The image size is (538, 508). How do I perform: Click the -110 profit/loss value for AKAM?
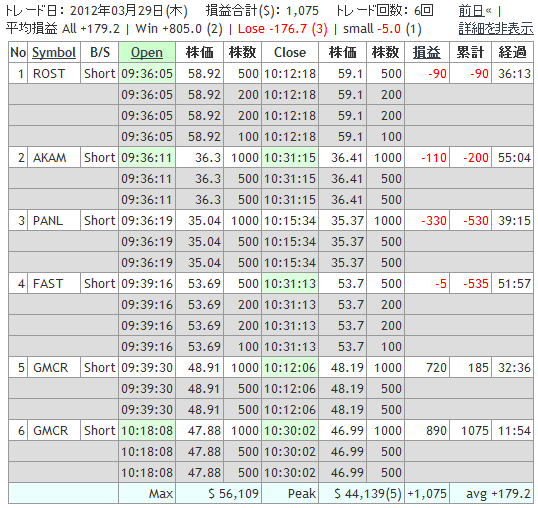click(427, 157)
